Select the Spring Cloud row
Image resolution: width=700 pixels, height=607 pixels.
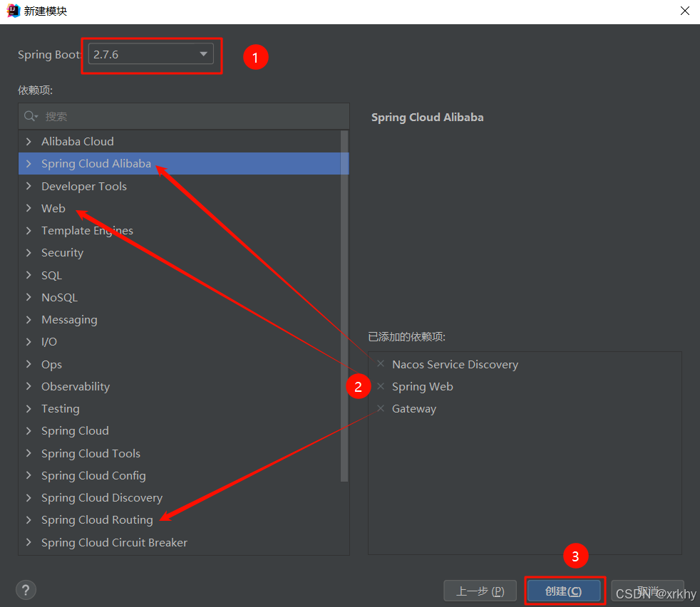coord(180,431)
